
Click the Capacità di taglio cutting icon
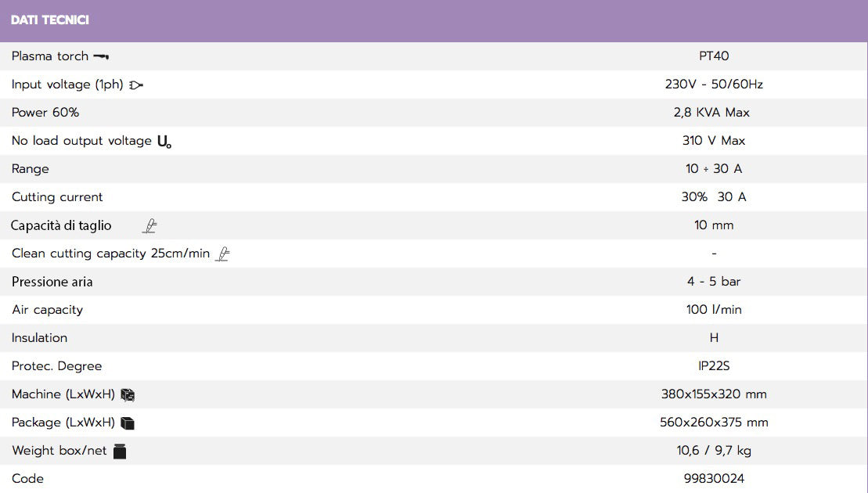pyautogui.click(x=149, y=225)
